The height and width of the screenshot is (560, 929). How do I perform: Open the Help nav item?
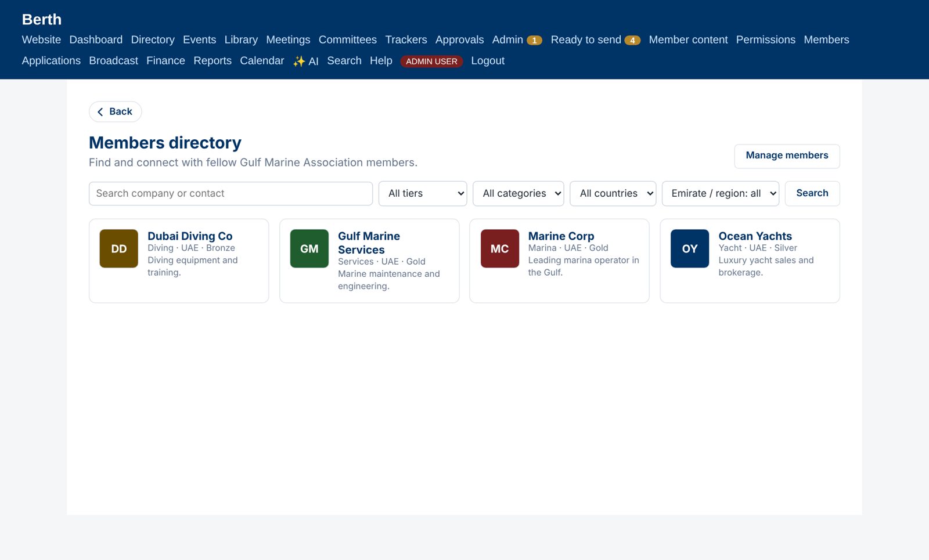381,60
